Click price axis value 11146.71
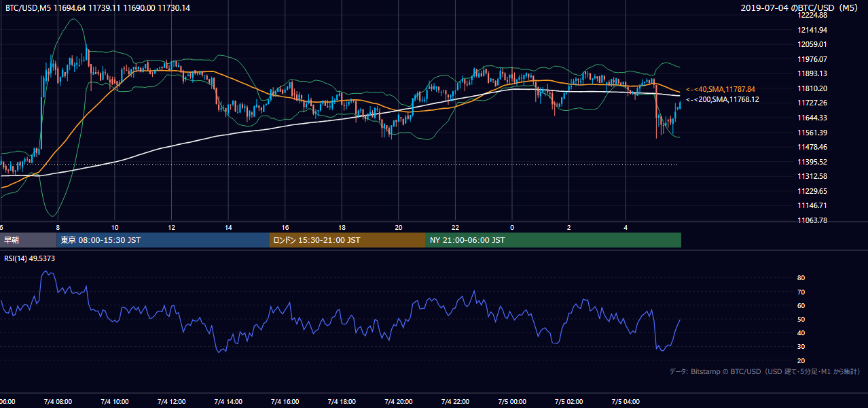 813,205
